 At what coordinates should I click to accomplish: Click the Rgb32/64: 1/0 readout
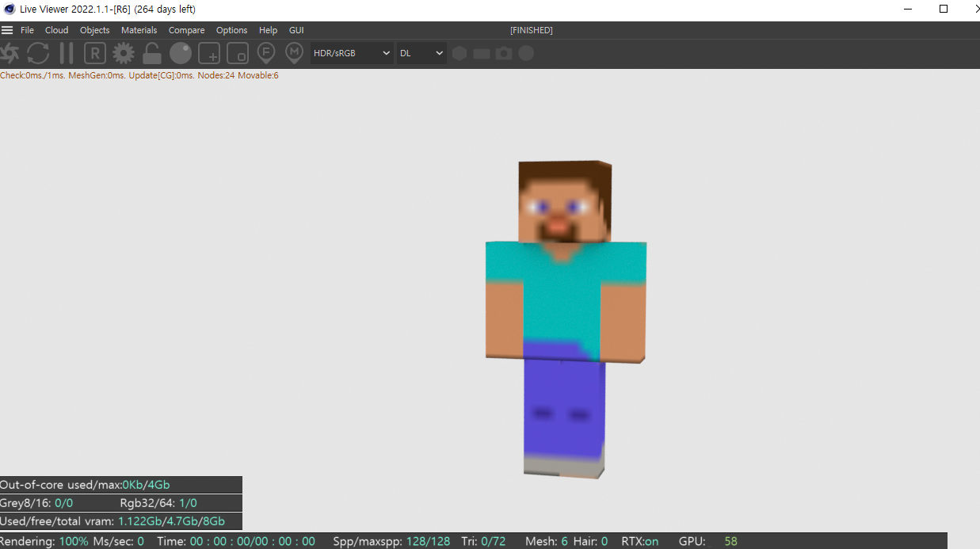pyautogui.click(x=158, y=503)
